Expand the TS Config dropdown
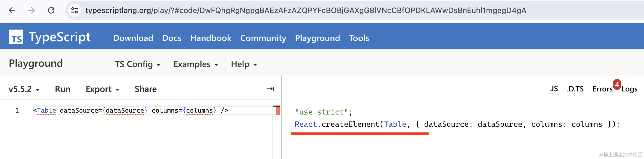Screen dimensions: 644x159 [138, 64]
